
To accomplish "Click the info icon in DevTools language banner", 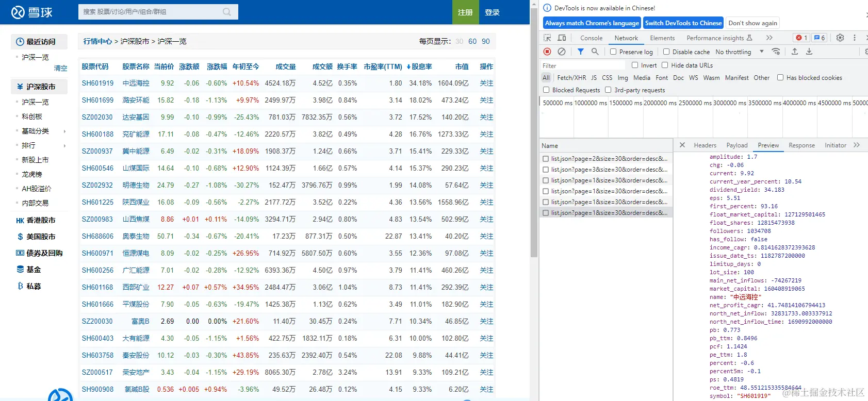I will tap(547, 8).
